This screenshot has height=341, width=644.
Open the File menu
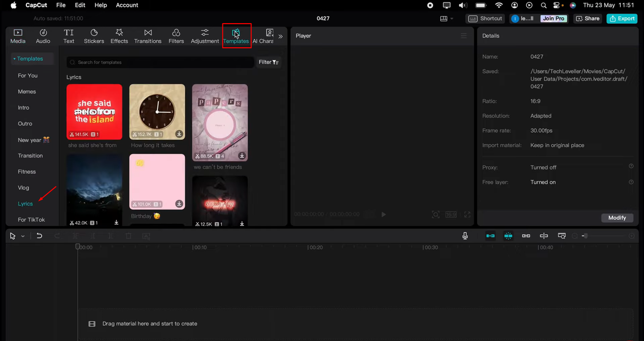61,5
